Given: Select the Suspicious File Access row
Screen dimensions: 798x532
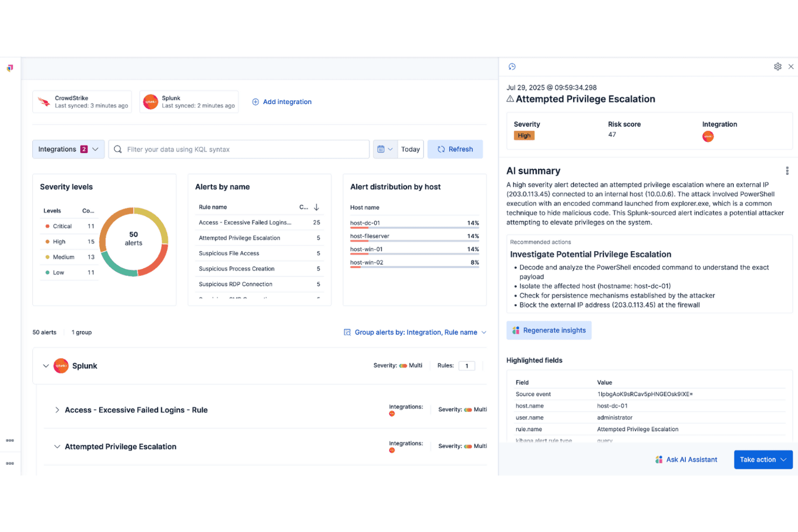Looking at the screenshot, I should 259,253.
